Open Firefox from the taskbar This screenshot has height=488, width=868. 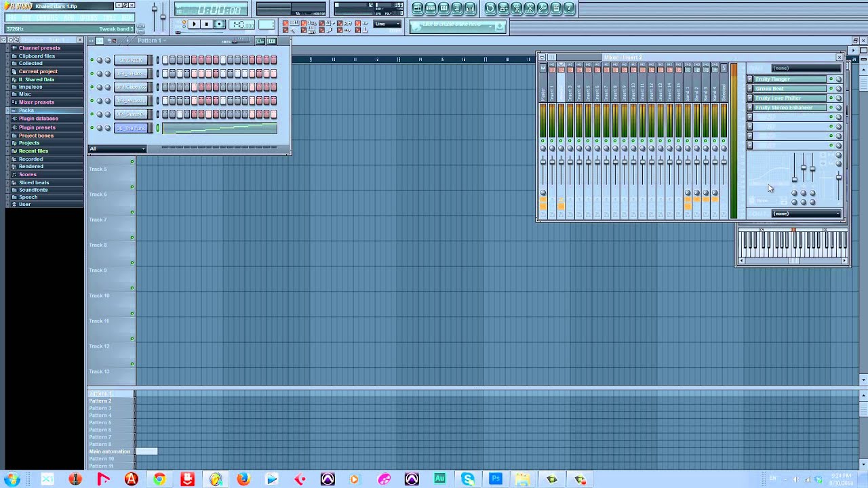243,479
